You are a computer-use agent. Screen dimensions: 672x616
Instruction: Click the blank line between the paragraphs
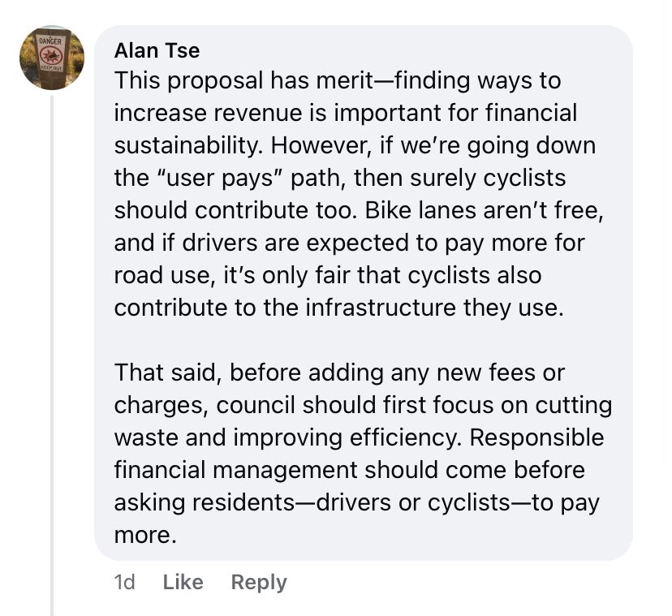(x=363, y=340)
